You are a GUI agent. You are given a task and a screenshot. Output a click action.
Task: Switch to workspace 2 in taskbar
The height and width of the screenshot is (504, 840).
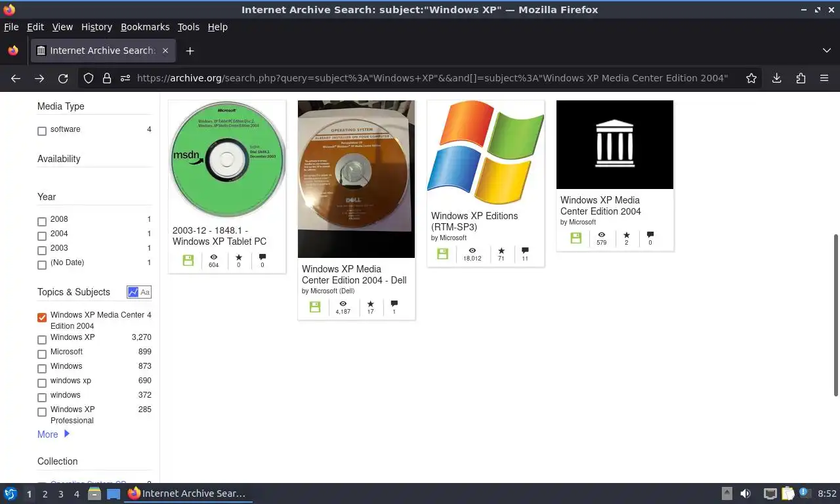click(45, 493)
